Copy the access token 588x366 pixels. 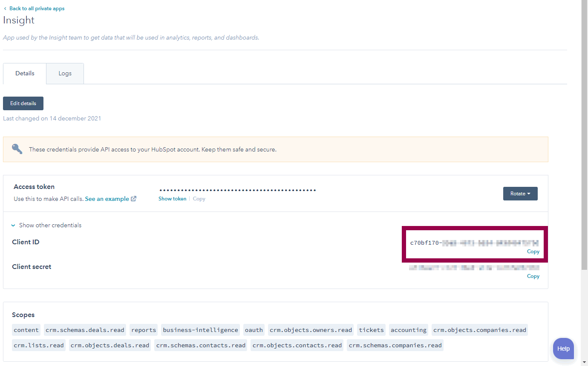pos(199,199)
